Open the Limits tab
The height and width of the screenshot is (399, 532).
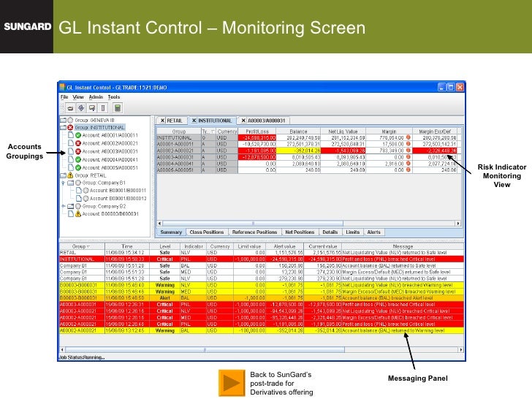pyautogui.click(x=353, y=232)
